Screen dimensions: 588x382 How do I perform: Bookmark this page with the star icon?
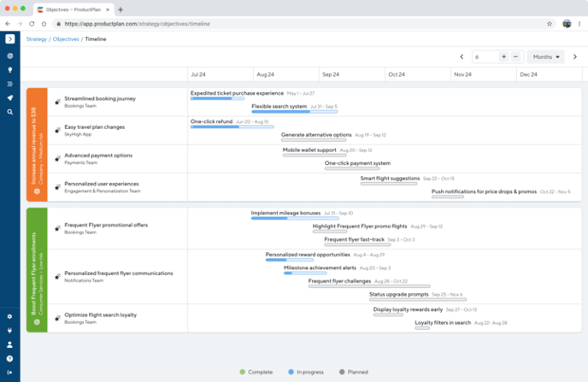(550, 24)
